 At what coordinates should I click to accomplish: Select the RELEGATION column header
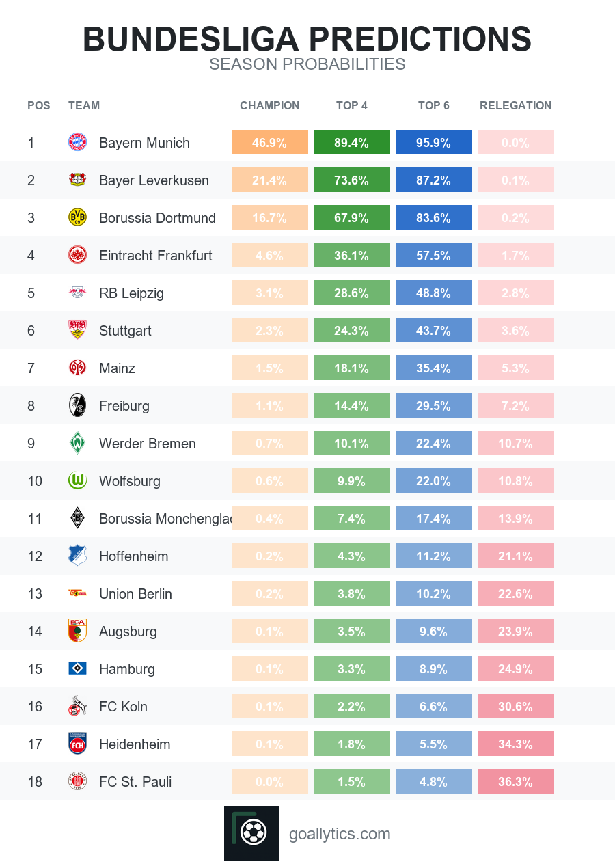(x=516, y=105)
